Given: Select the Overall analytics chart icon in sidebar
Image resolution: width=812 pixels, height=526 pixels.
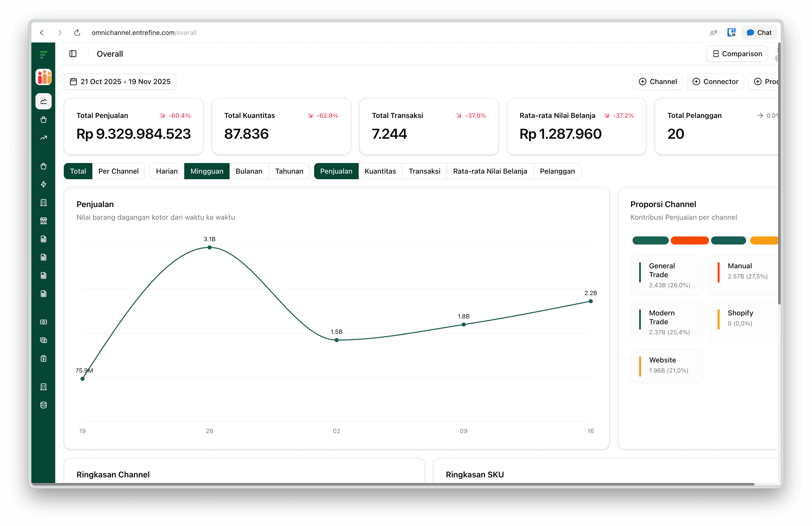Looking at the screenshot, I should point(43,101).
